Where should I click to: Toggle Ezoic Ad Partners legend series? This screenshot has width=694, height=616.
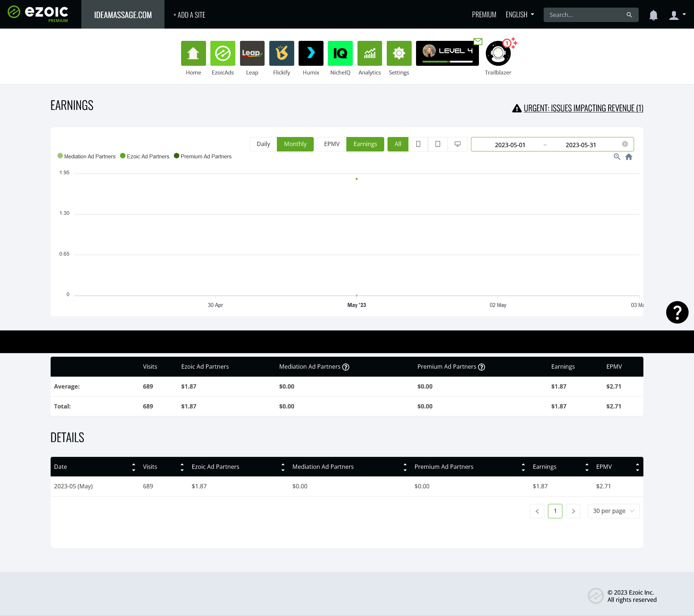pos(145,156)
